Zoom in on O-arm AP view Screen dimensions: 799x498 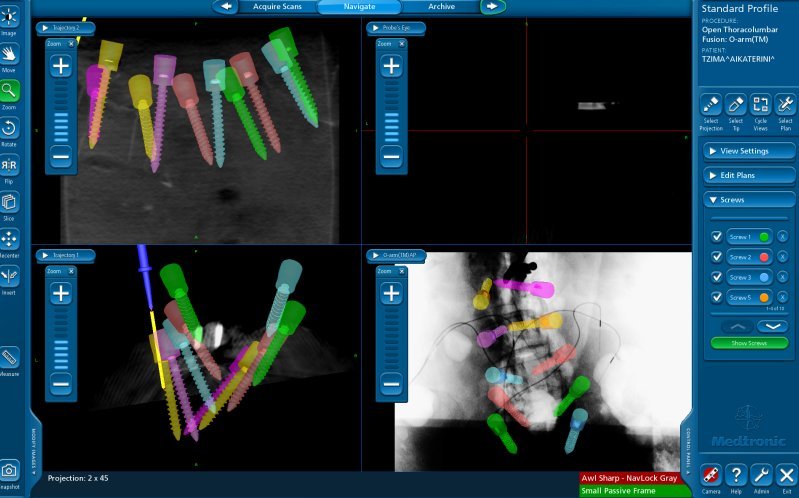pyautogui.click(x=391, y=294)
